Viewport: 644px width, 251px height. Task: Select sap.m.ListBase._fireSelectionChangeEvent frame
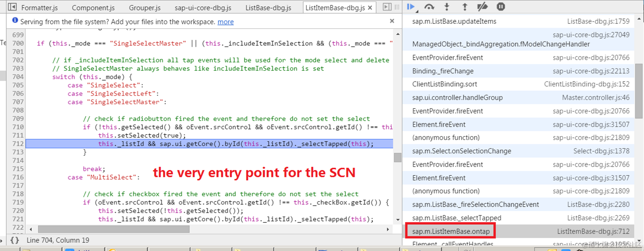(x=518, y=205)
